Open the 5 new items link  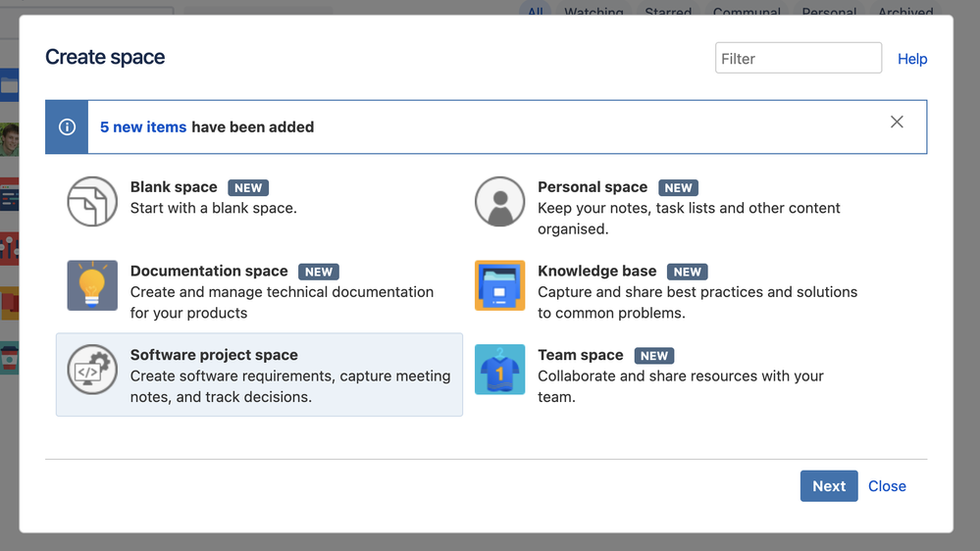(143, 126)
